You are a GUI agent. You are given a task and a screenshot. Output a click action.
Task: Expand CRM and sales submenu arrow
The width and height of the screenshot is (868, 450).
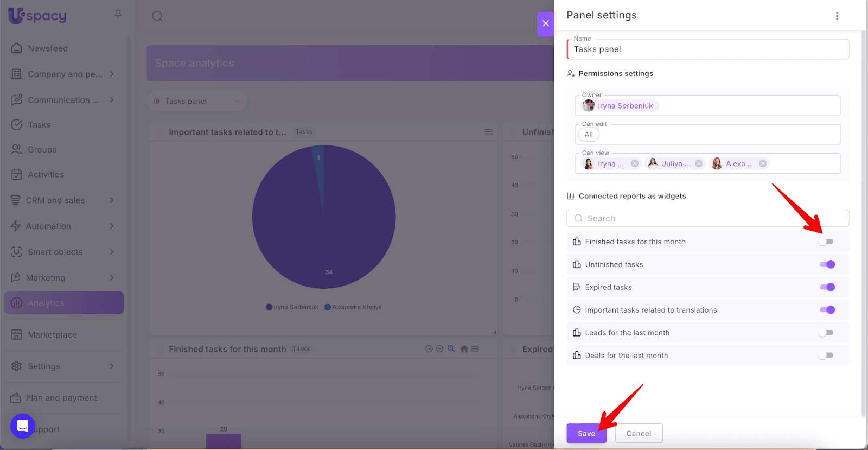click(112, 200)
